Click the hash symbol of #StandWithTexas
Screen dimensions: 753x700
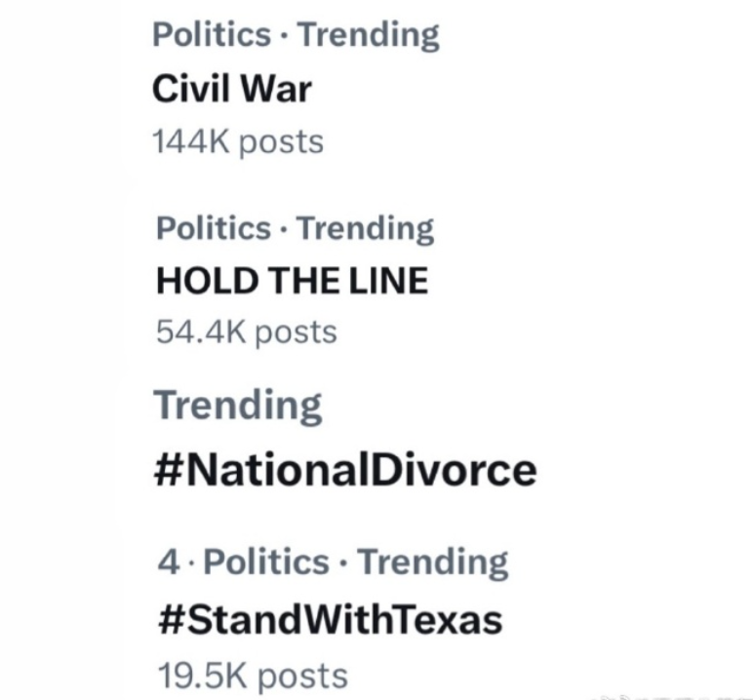pyautogui.click(x=170, y=619)
